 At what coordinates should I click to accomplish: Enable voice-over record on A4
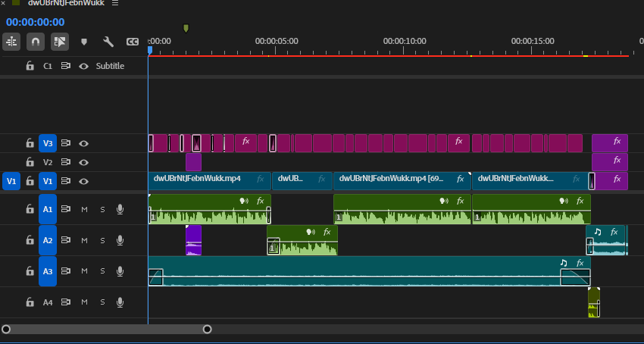point(120,302)
